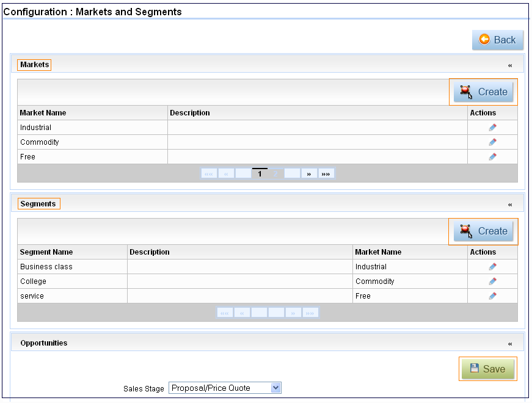Save the Opportunities settings
Viewport: 532px width, 403px height.
tap(488, 369)
